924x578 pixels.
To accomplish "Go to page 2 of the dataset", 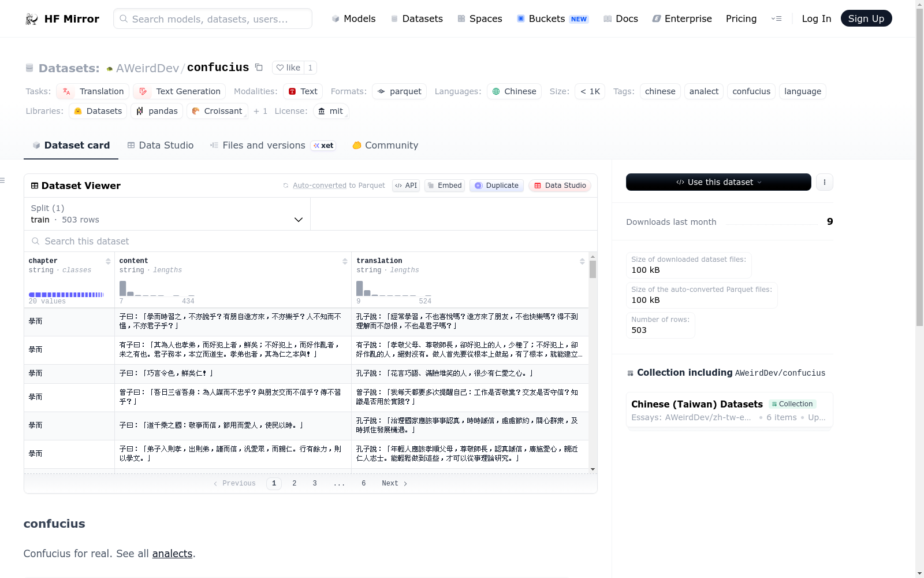I will coord(295,483).
